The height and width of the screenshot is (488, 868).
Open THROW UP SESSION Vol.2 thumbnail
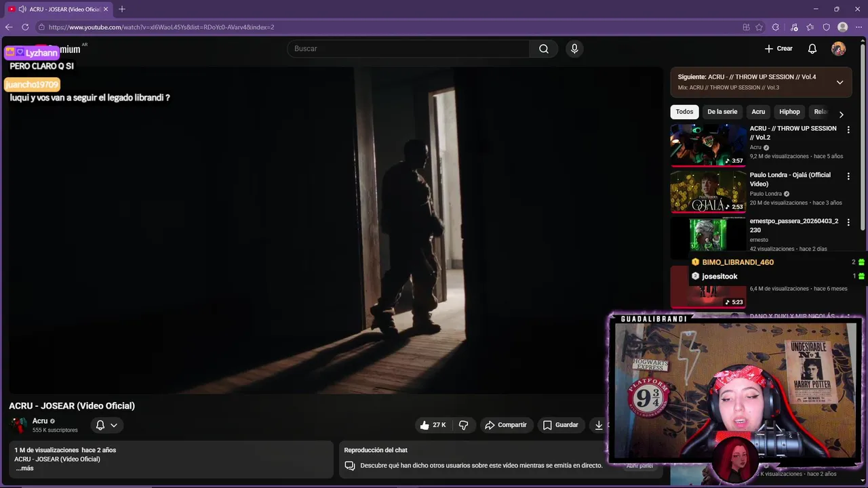[x=708, y=144]
